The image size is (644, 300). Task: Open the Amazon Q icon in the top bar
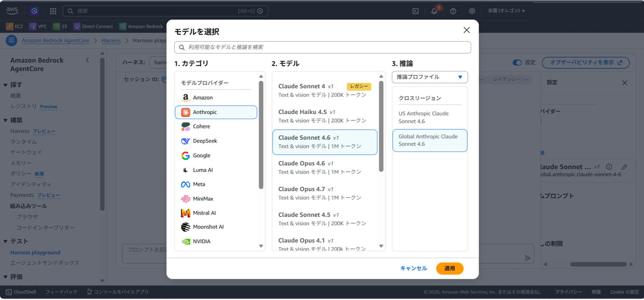[34, 11]
